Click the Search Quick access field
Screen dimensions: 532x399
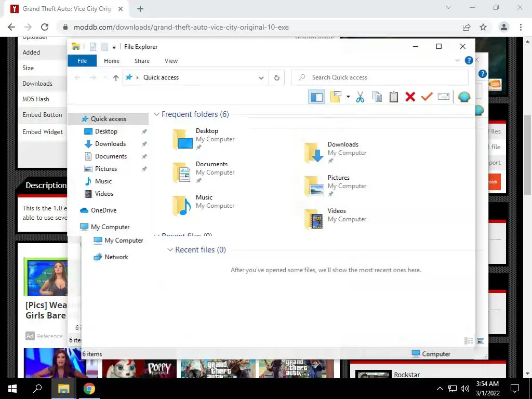(x=380, y=77)
